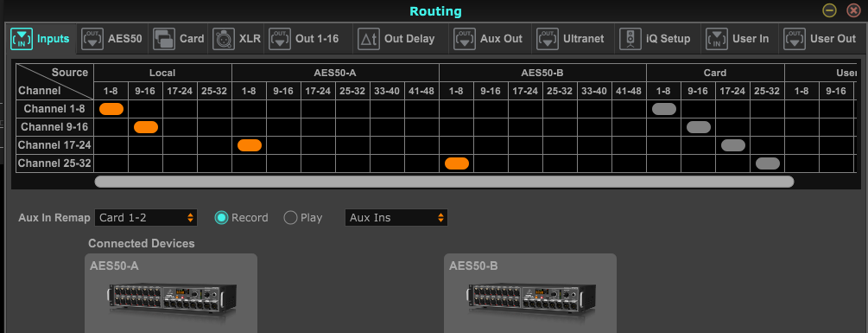The image size is (868, 333).
Task: Minimize the Routing window
Action: (x=828, y=10)
